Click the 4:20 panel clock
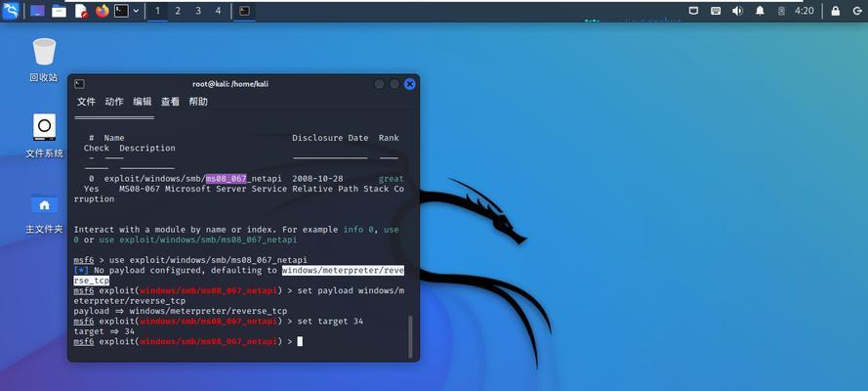The image size is (868, 391). tap(805, 11)
